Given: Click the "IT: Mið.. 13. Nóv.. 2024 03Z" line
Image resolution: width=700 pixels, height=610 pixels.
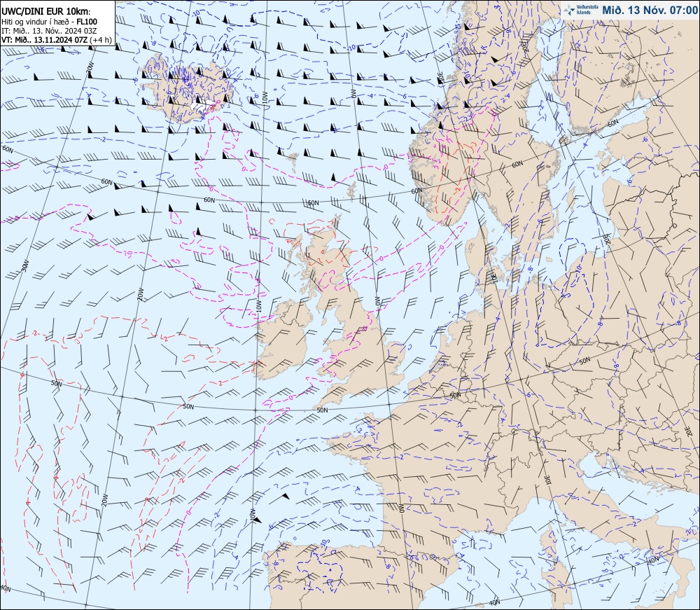Looking at the screenshot, I should point(49,31).
